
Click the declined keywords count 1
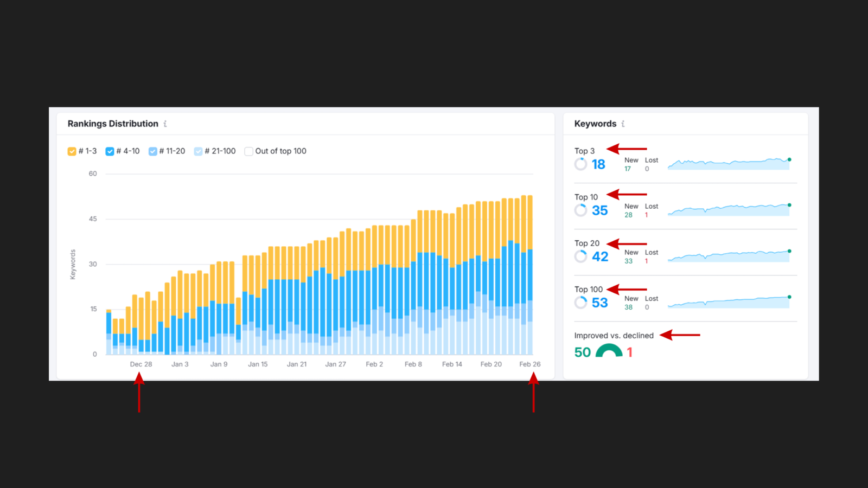(x=629, y=352)
